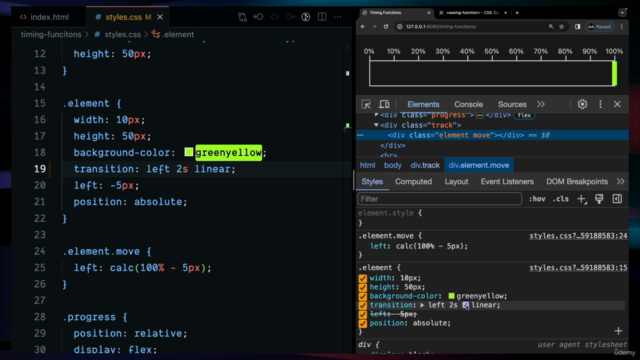Open DevTools settings gear
Viewport: 640px width, 360px height.
tap(582, 104)
